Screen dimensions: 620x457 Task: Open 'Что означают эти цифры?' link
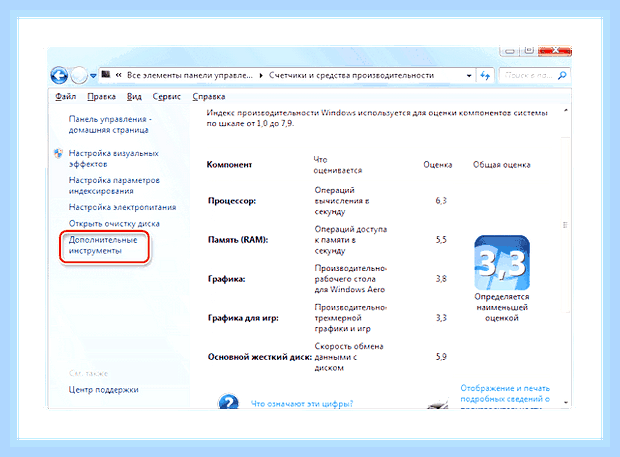click(x=302, y=404)
